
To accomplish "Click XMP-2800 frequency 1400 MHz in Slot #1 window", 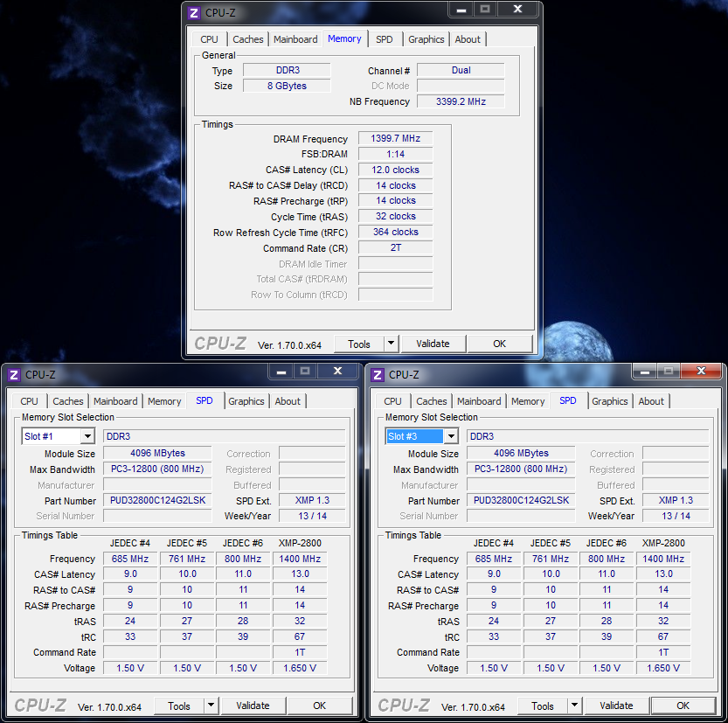I will 300,559.
